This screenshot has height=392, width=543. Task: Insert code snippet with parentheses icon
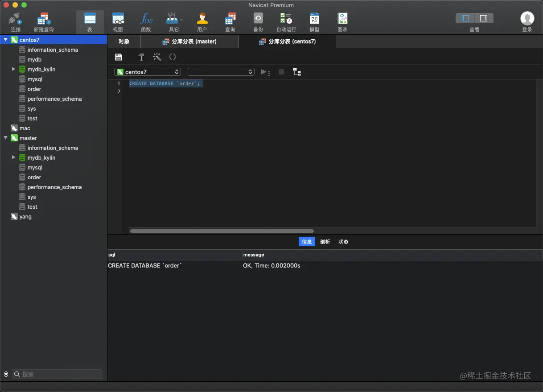click(173, 57)
